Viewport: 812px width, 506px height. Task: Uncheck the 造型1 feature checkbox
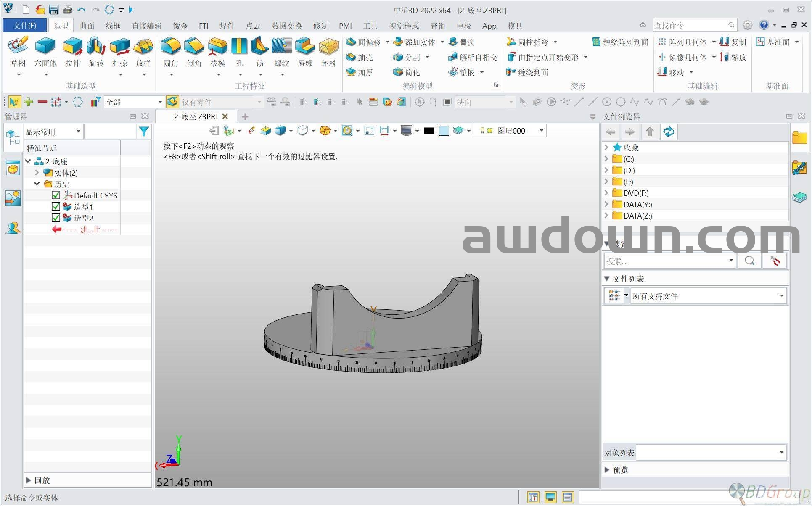(56, 206)
